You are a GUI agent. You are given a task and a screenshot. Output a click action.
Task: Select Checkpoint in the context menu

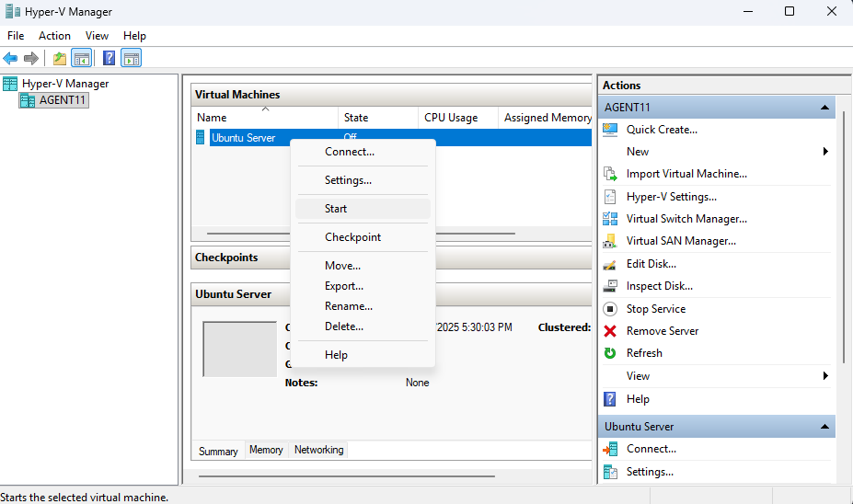tap(352, 237)
